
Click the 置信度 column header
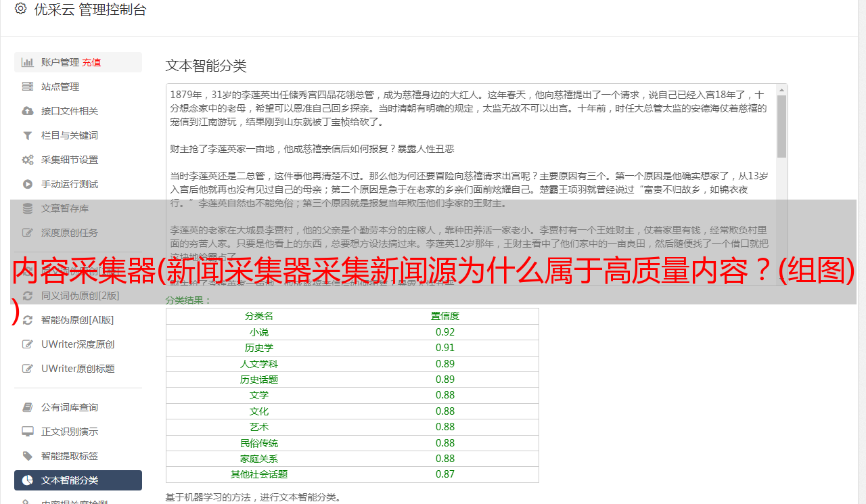click(x=445, y=316)
